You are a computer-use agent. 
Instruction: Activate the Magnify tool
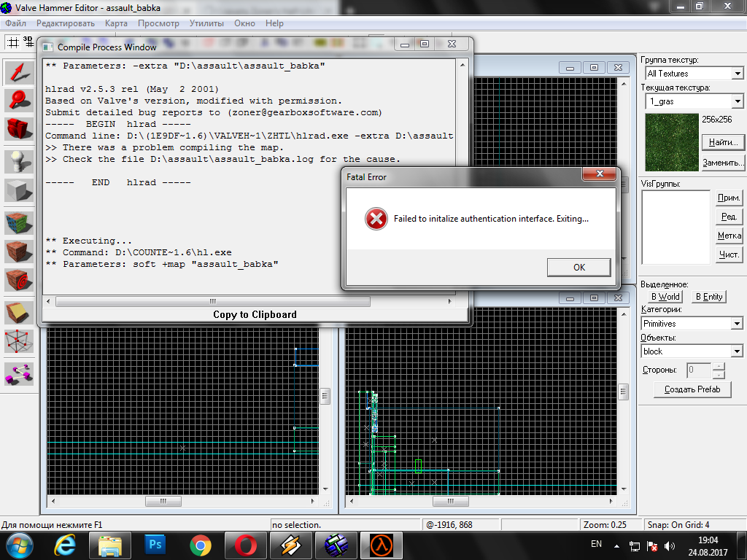19,100
